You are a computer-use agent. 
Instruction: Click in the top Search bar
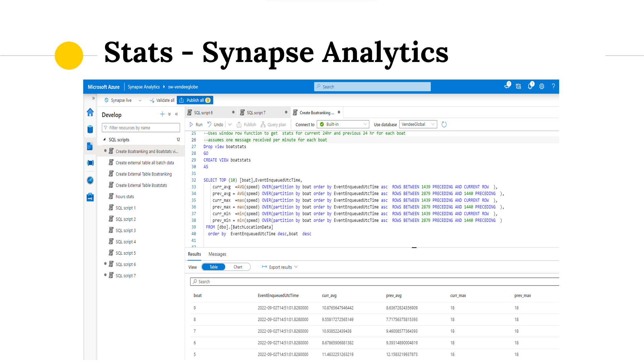tap(372, 87)
